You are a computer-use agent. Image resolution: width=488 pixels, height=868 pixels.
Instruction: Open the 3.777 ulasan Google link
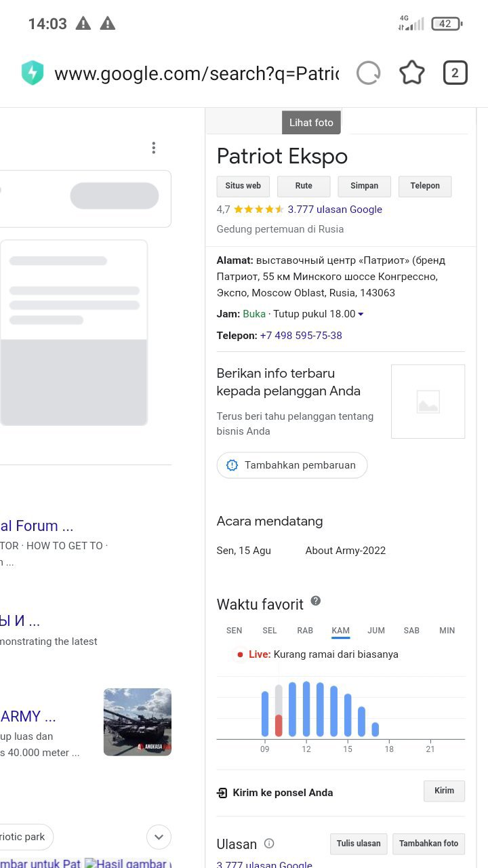pos(335,210)
